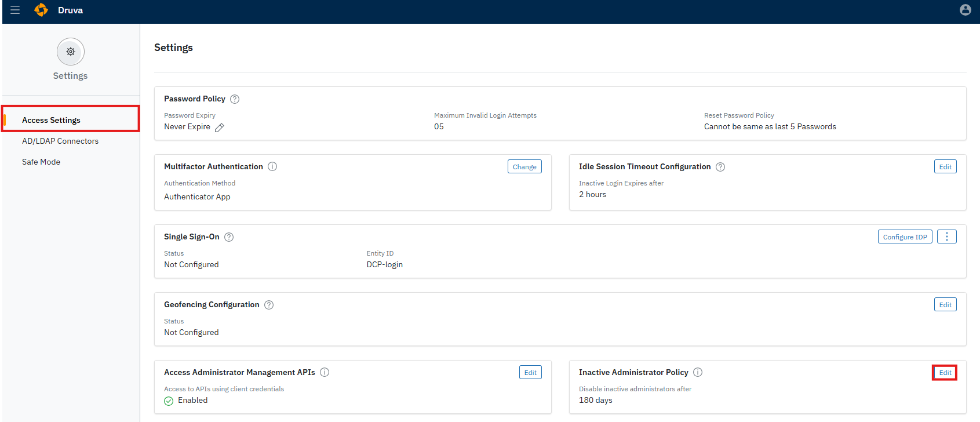Image resolution: width=980 pixels, height=422 pixels.
Task: Open the user account profile icon
Action: [966, 10]
